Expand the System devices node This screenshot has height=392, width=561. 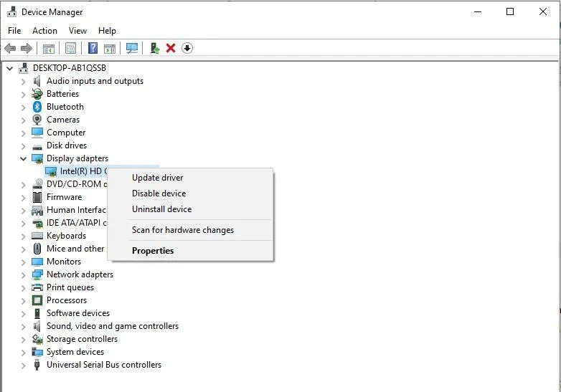[x=23, y=353]
